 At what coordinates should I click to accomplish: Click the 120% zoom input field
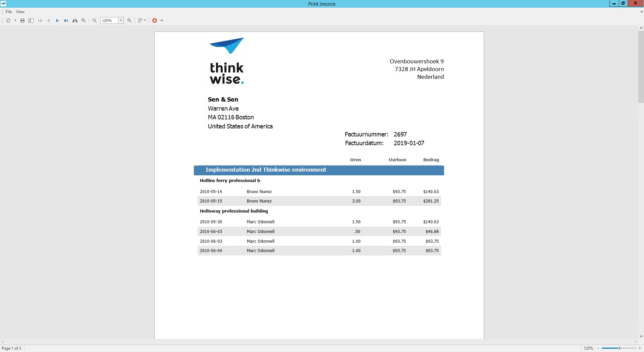(x=109, y=20)
